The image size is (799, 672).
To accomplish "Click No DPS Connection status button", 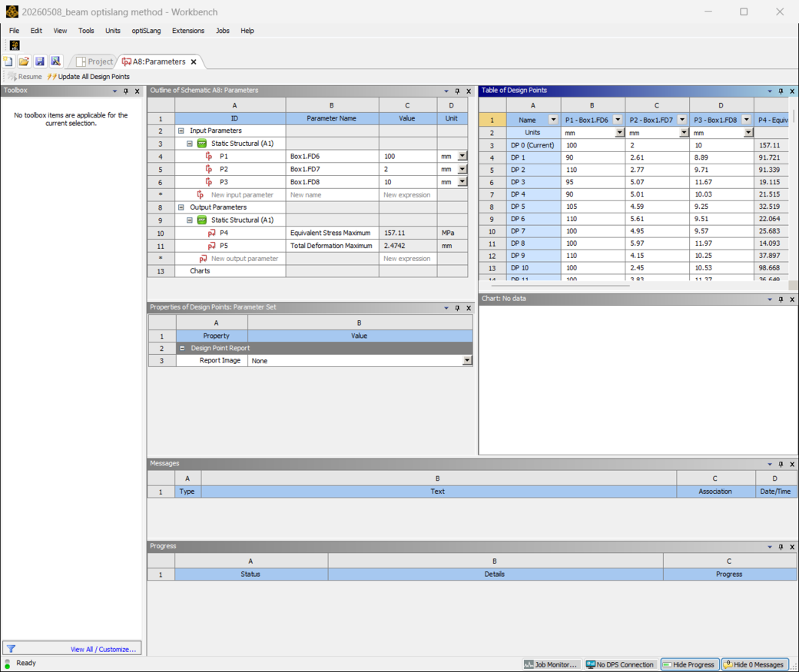I will click(620, 664).
